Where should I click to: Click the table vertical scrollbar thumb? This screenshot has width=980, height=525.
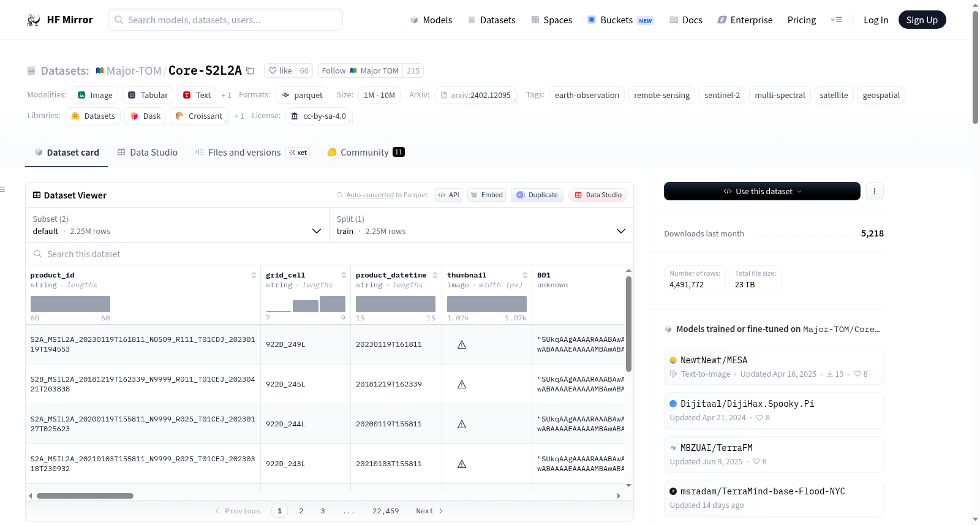tap(628, 323)
